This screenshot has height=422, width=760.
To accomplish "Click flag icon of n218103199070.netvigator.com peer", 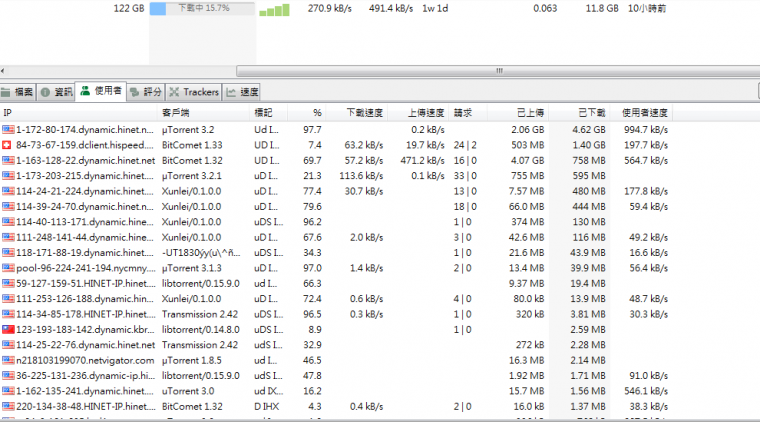I will point(8,360).
